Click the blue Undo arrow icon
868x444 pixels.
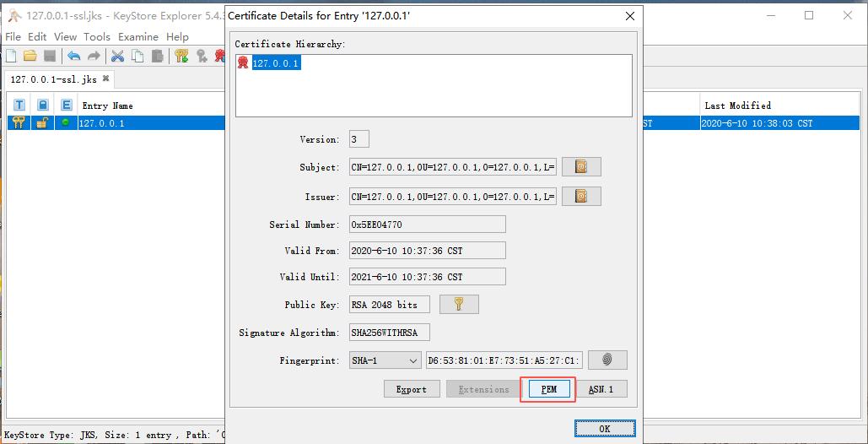[73, 56]
